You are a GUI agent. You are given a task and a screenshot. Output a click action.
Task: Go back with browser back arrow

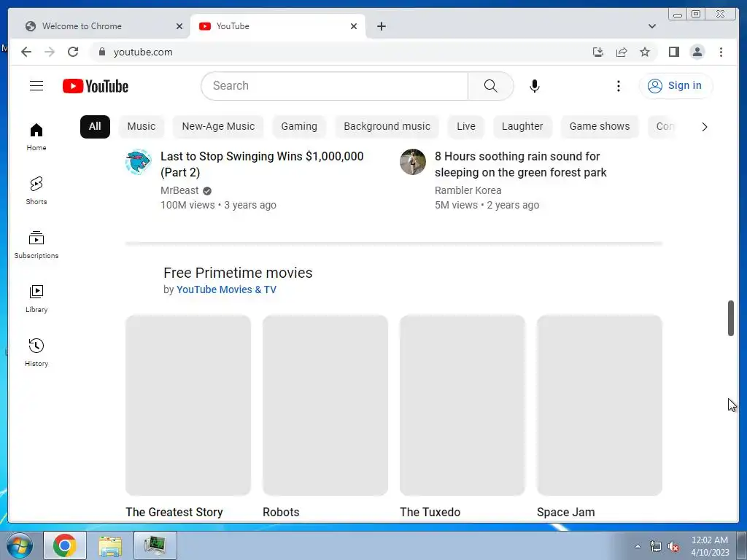(x=26, y=52)
